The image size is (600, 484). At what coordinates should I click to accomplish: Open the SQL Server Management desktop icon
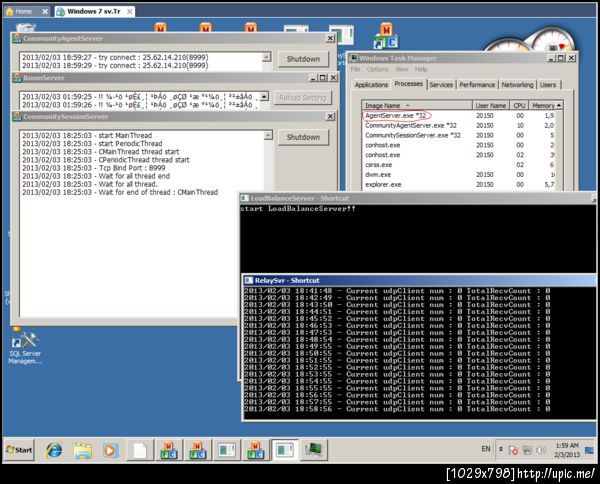25,348
